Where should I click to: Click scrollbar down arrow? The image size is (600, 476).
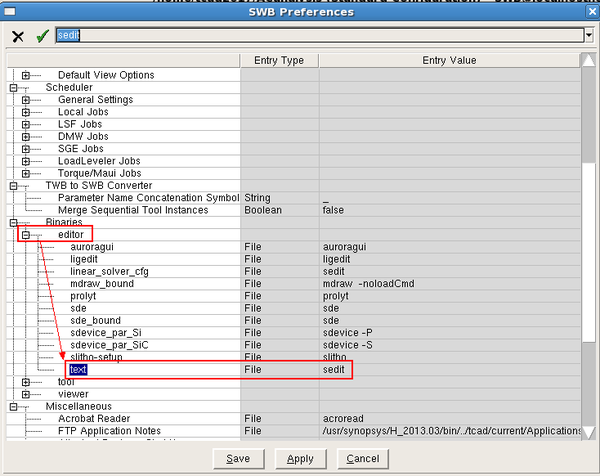point(589,433)
